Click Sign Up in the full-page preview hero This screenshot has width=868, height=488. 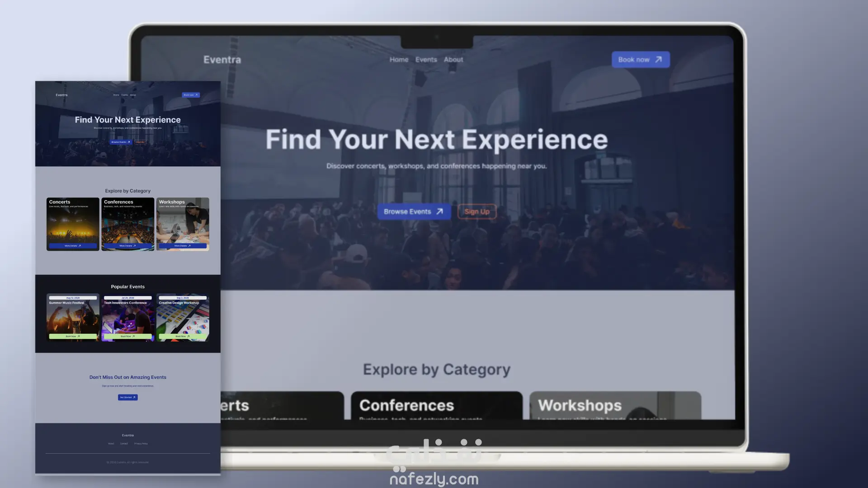(140, 142)
